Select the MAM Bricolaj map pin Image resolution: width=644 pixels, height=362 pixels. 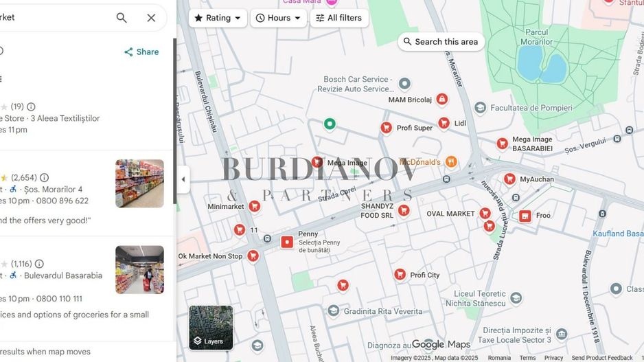pyautogui.click(x=442, y=99)
